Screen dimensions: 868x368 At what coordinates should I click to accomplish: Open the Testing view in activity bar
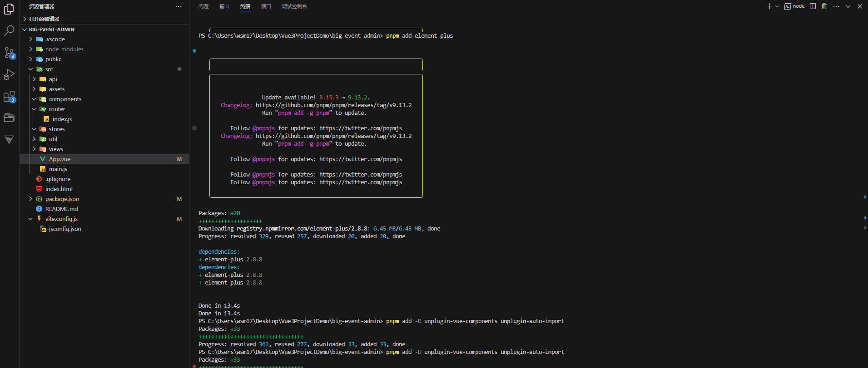(9, 140)
